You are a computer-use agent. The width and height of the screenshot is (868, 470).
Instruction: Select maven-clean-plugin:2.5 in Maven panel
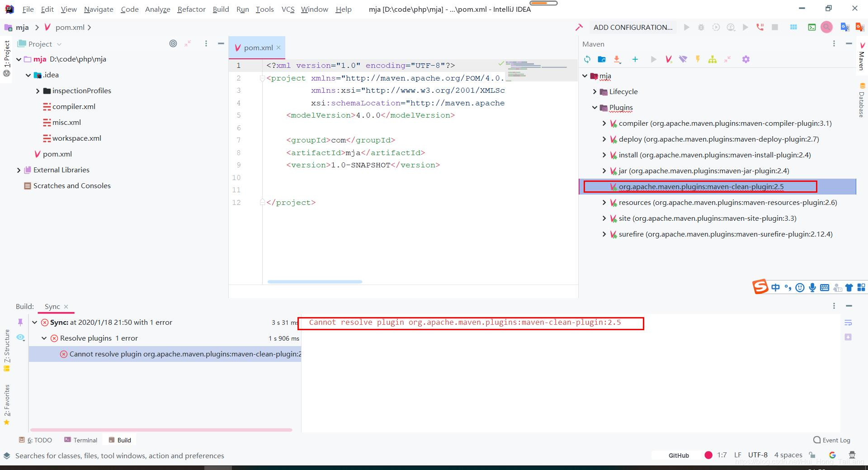(700, 187)
